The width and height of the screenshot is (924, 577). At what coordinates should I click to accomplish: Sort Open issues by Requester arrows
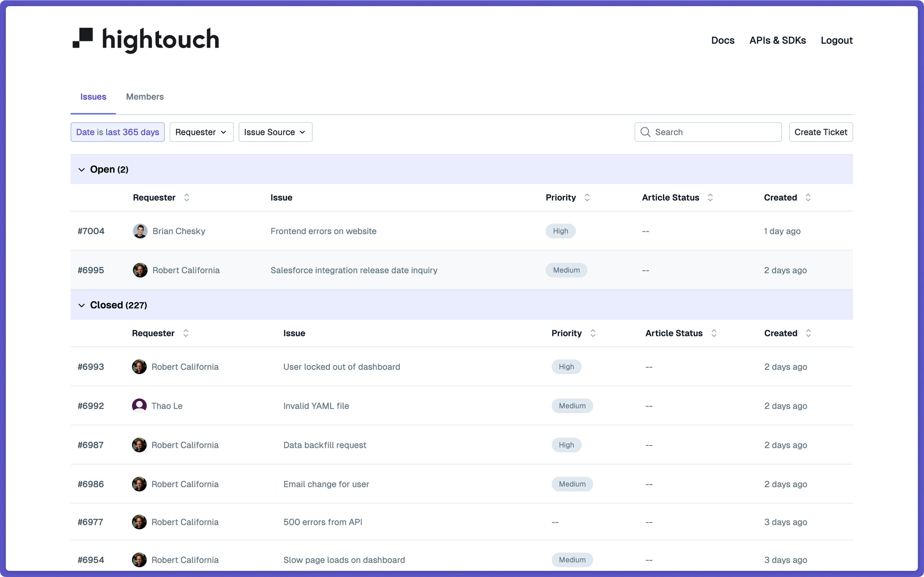click(186, 197)
